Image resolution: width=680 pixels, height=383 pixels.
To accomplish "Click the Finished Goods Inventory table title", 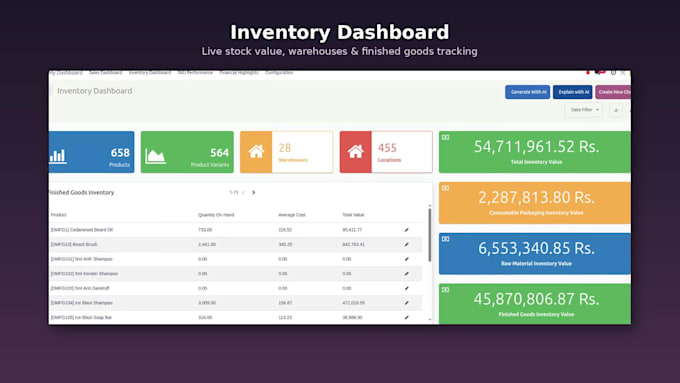I will (81, 193).
